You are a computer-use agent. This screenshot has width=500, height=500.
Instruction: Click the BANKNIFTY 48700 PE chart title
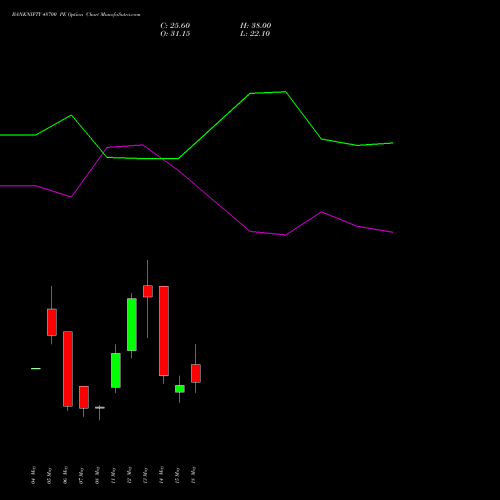coord(76,15)
